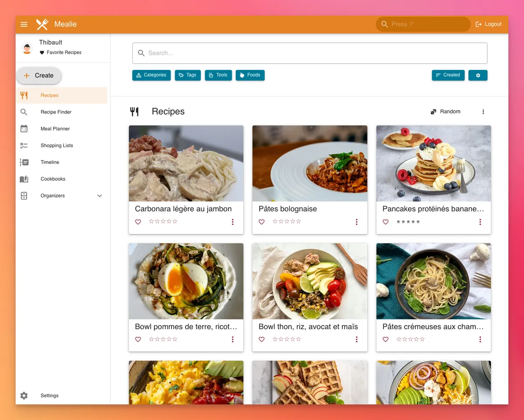Open Thibault's user avatar
This screenshot has height=420, width=524.
pyautogui.click(x=27, y=48)
